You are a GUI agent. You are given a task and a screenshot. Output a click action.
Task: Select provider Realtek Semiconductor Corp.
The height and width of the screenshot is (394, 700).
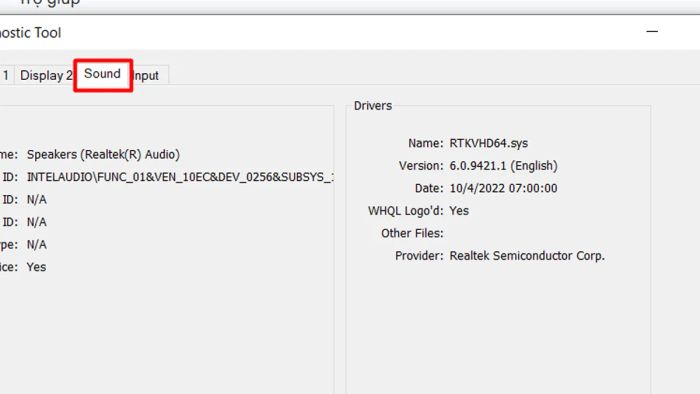click(x=527, y=256)
